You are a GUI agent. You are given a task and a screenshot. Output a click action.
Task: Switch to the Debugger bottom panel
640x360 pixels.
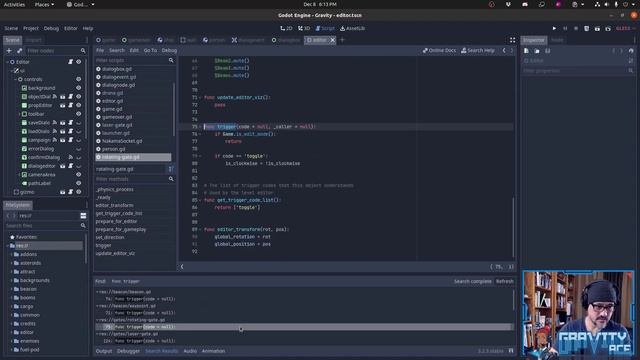128,351
